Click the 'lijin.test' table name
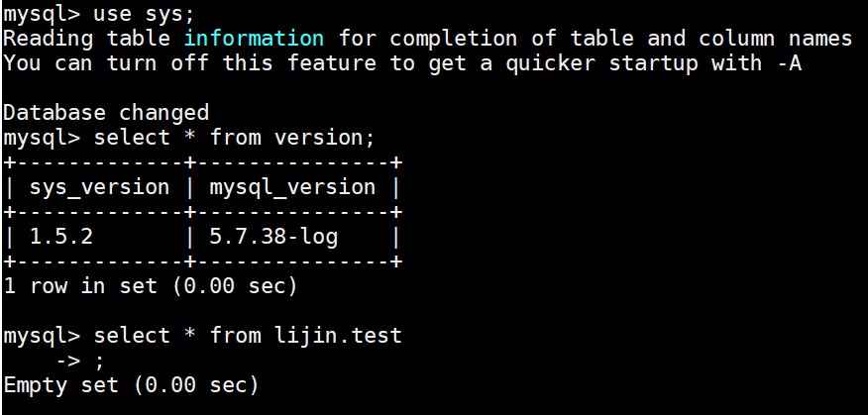 338,336
